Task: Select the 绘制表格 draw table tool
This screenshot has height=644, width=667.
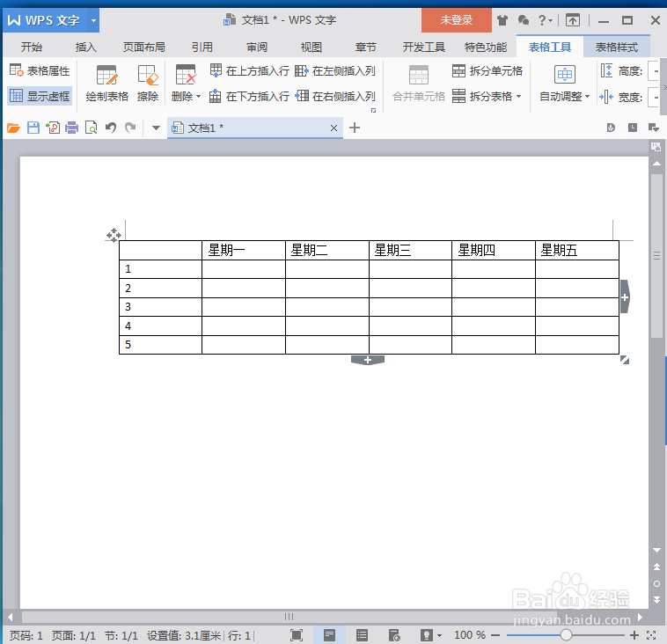Action: point(106,84)
